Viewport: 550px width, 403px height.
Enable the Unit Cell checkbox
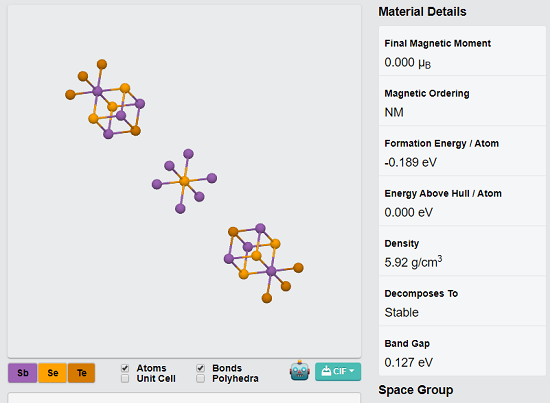(x=125, y=378)
